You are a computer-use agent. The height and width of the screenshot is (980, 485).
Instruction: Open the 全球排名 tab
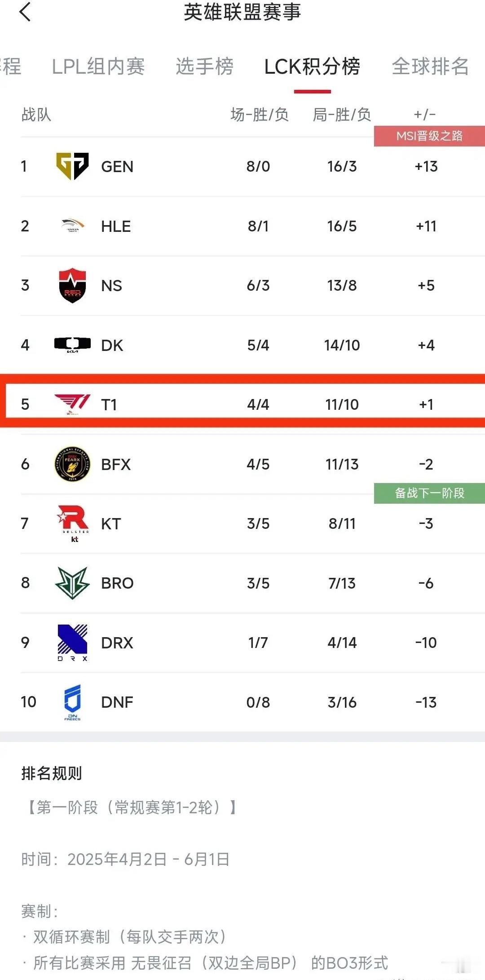(430, 67)
